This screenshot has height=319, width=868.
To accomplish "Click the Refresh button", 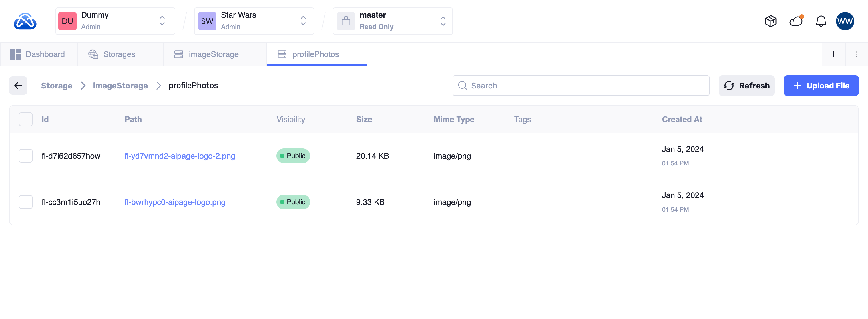I will coord(746,86).
